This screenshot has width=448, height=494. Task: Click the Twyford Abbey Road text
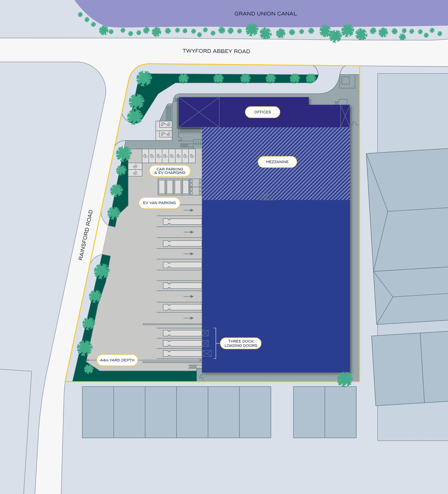tap(216, 51)
